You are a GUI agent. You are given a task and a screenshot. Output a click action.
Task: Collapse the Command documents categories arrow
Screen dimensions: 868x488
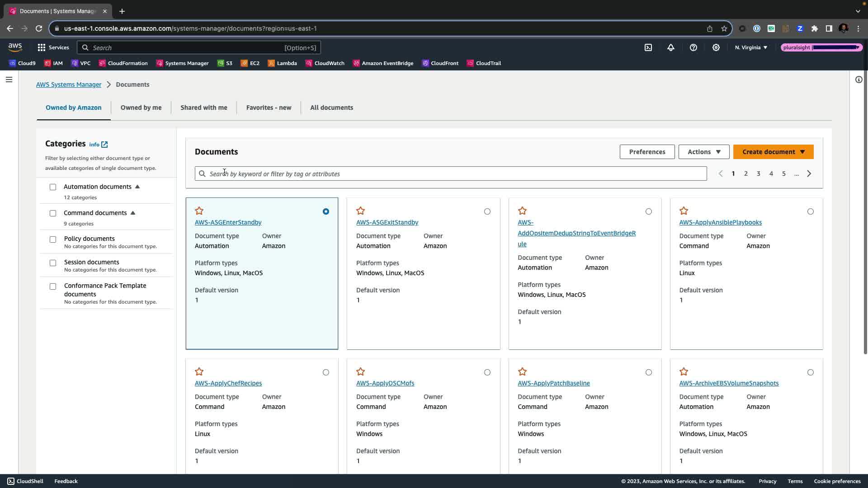point(133,213)
